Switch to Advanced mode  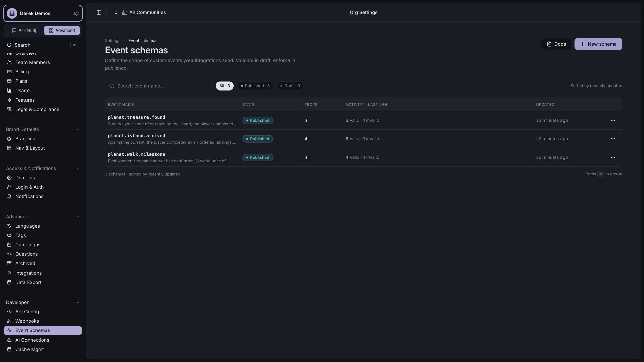tap(62, 31)
